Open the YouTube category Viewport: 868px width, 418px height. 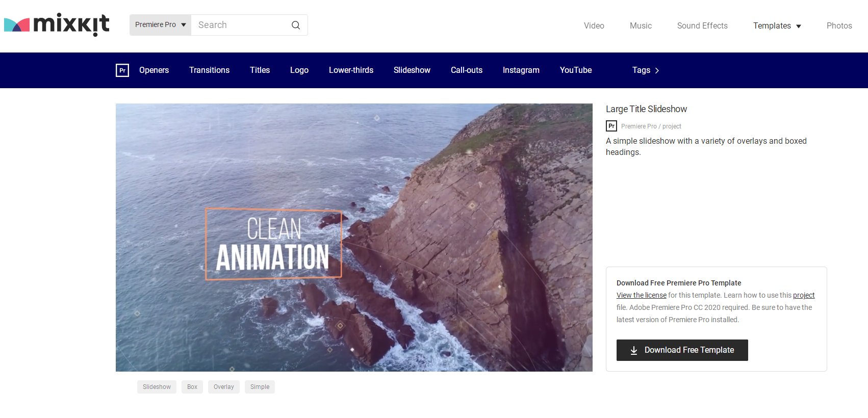pyautogui.click(x=576, y=70)
